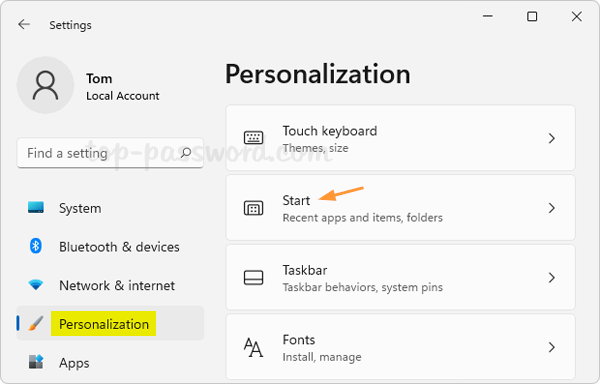Click the back arrow next to Settings
This screenshot has height=384, width=600.
(x=24, y=24)
